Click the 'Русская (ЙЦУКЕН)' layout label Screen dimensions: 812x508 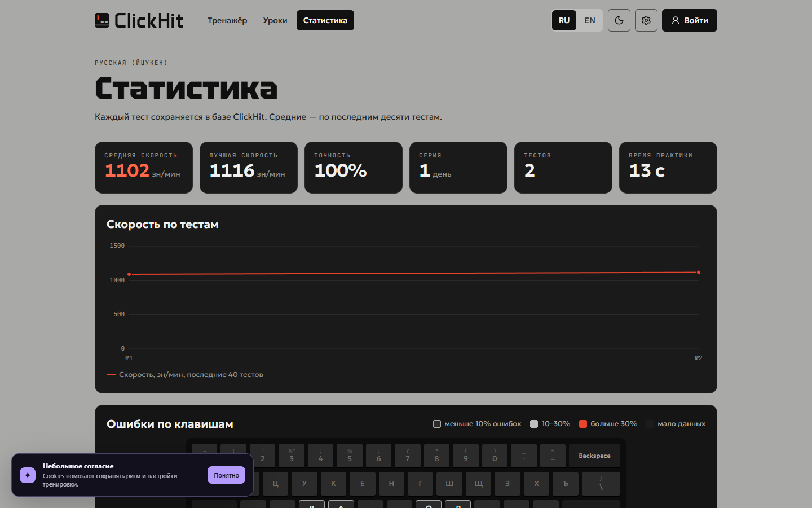(131, 63)
